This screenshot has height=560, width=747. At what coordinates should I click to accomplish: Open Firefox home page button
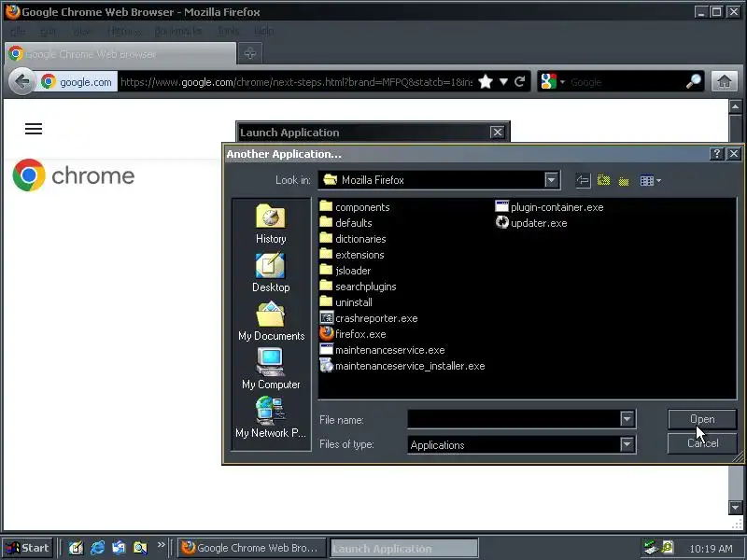725,82
